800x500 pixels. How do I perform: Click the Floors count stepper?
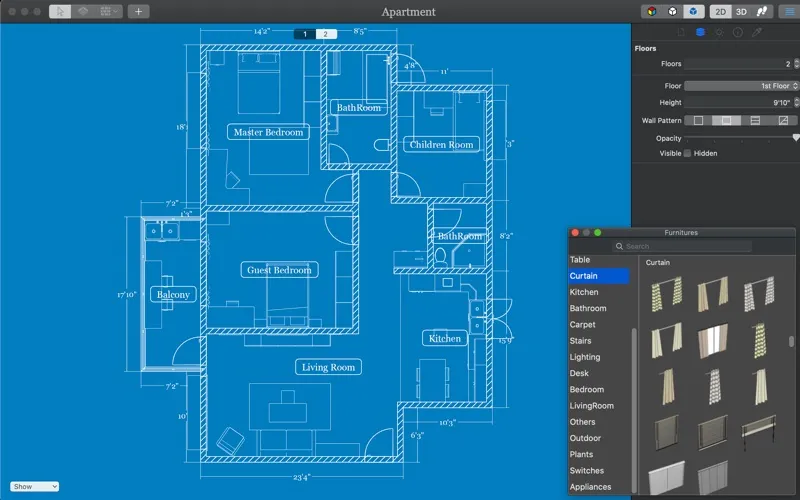797,64
